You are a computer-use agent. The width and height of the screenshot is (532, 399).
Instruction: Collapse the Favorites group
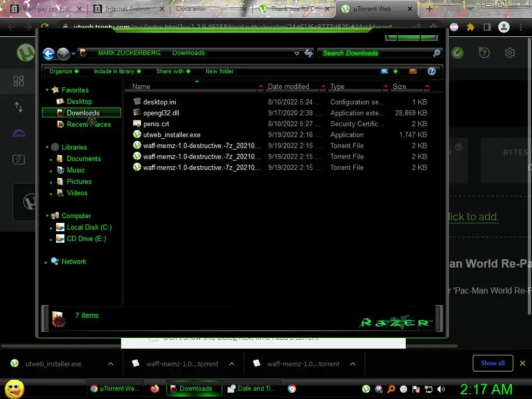[x=47, y=90]
